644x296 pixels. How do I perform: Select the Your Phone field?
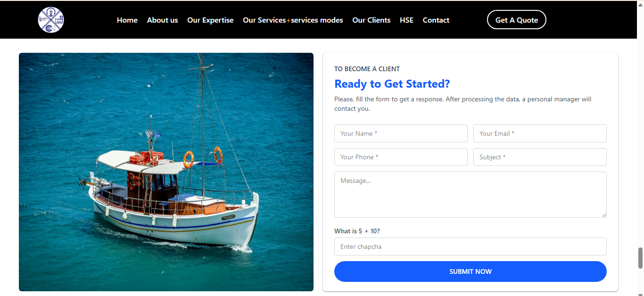(401, 157)
